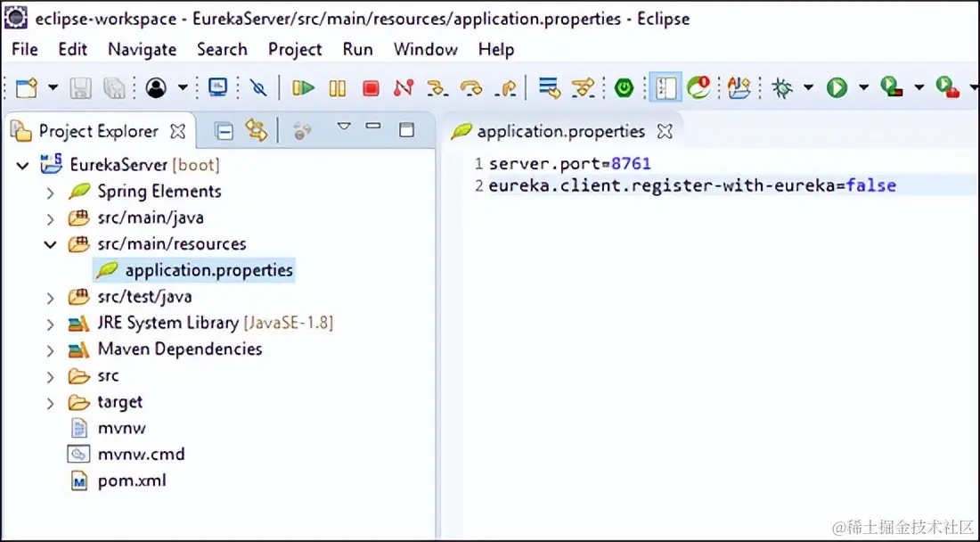Screen dimensions: 980x542
Task: Open the Edit menu
Action: coord(72,49)
